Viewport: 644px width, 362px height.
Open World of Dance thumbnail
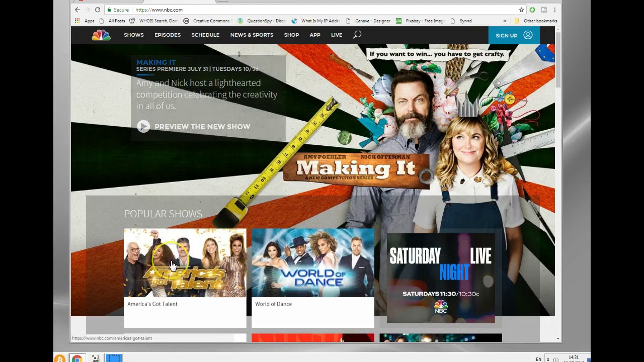pos(313,263)
